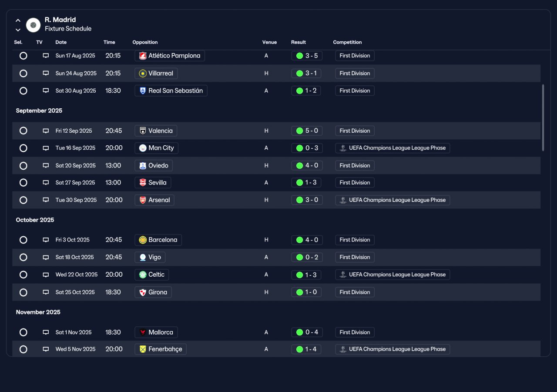
Task: Click the green result dot for the Valencia match
Action: tap(299, 131)
